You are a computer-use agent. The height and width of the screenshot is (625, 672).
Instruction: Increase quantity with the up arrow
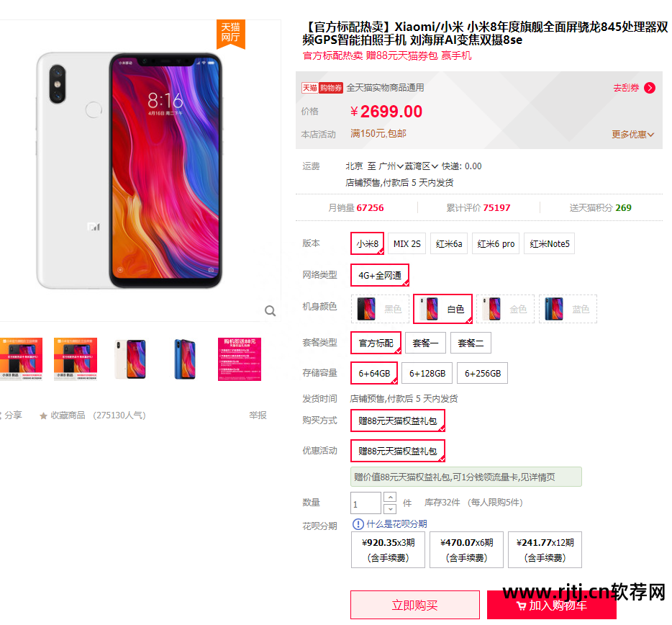click(390, 497)
